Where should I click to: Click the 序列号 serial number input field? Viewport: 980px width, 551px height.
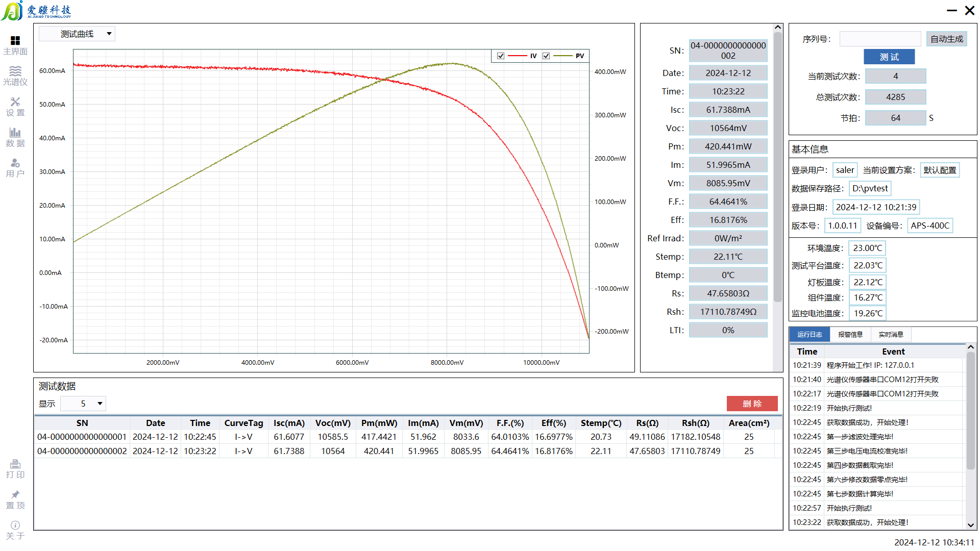click(x=880, y=39)
